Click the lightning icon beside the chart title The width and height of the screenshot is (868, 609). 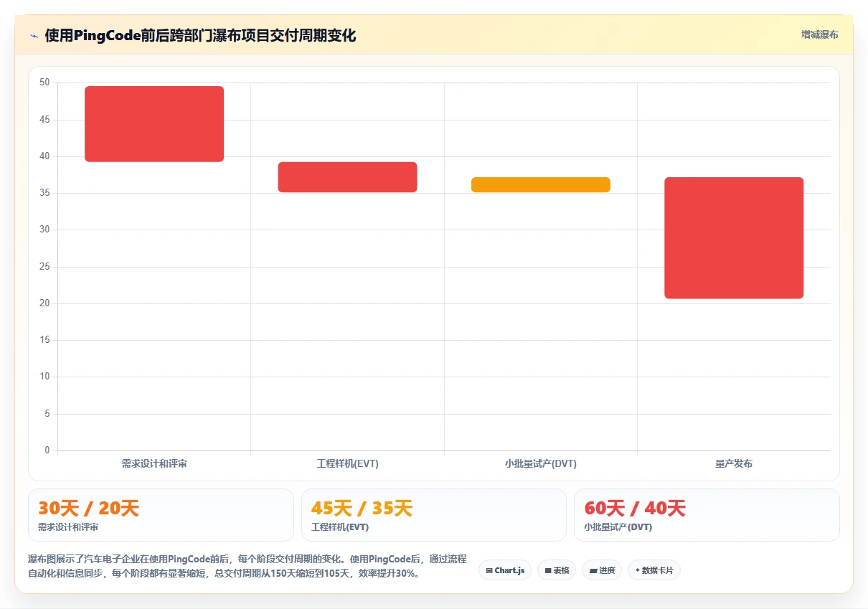(x=34, y=35)
